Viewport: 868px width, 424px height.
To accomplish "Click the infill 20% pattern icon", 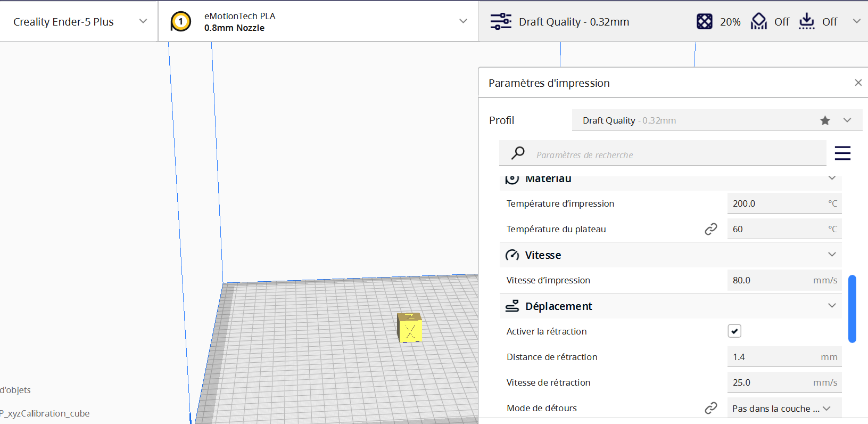I will (705, 22).
